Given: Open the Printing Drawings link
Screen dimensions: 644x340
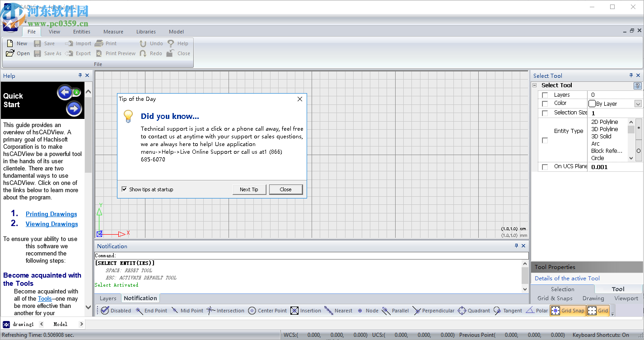Looking at the screenshot, I should 51,214.
